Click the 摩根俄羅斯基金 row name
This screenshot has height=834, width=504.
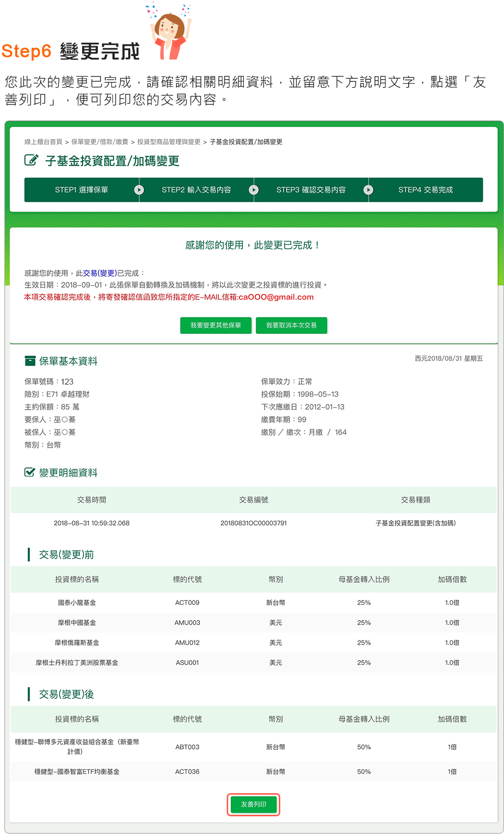77,643
